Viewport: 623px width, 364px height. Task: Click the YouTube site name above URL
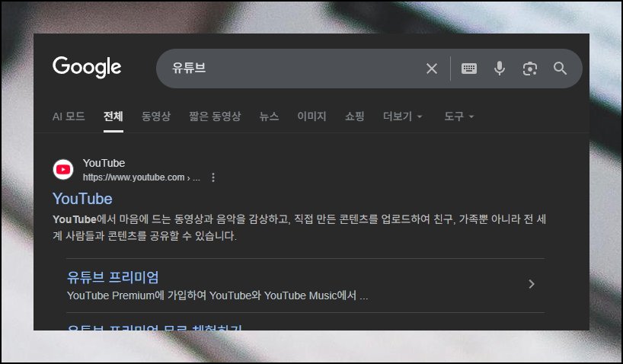coord(104,163)
